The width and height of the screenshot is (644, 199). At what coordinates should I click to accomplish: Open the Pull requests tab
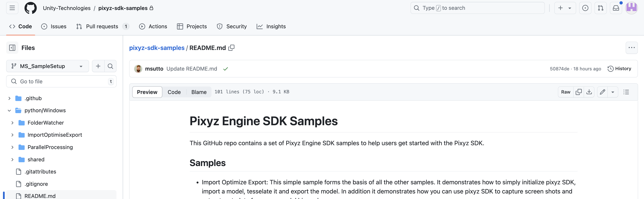102,26
